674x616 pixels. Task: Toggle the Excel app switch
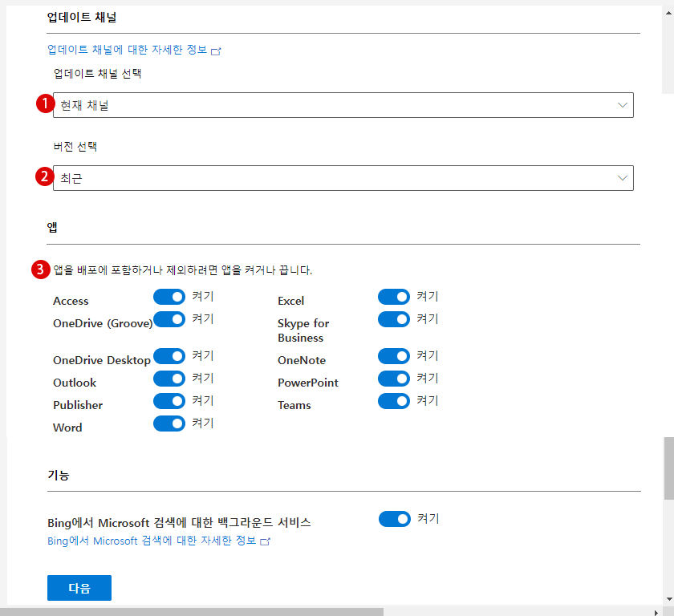394,297
